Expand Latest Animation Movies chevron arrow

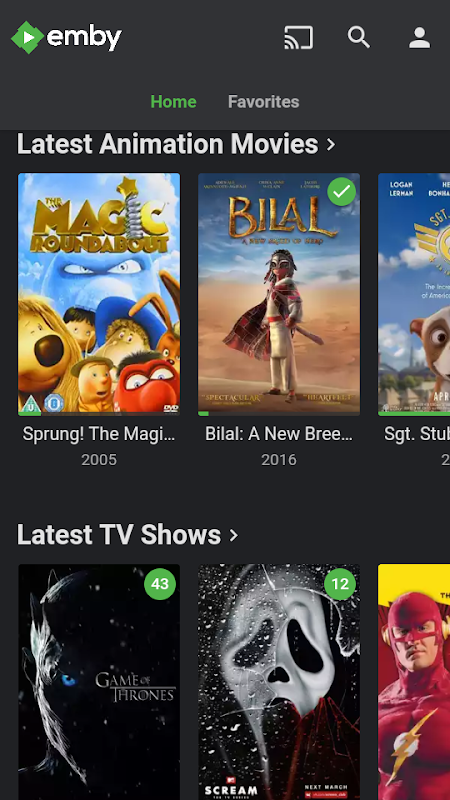[x=331, y=144]
